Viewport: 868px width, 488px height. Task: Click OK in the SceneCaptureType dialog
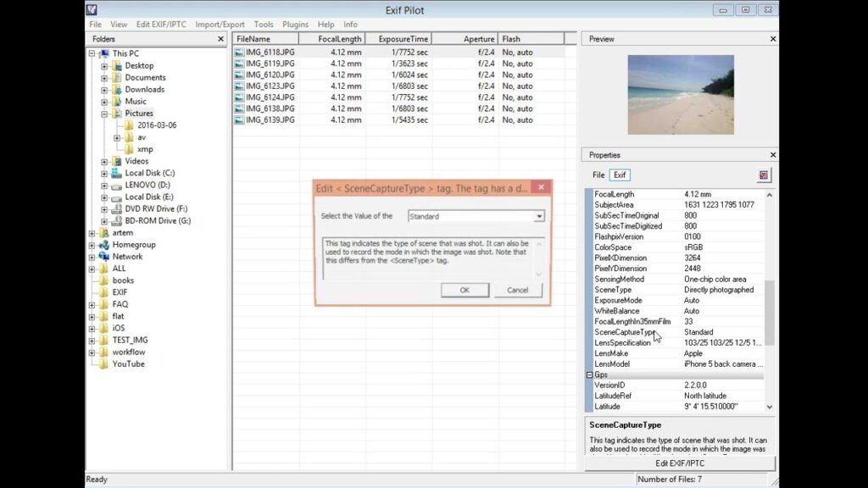[464, 290]
